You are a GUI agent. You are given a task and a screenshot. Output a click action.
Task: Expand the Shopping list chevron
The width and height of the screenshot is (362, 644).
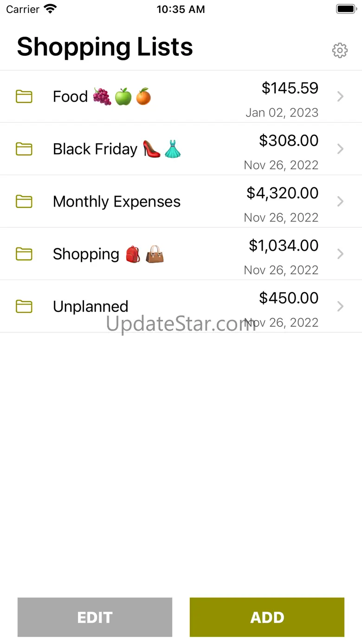click(x=340, y=254)
